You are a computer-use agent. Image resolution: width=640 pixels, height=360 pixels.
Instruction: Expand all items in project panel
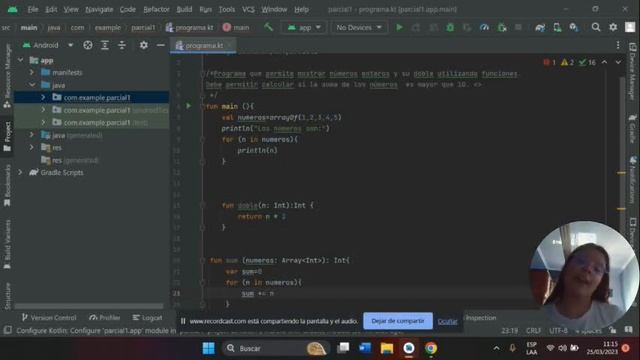click(104, 45)
